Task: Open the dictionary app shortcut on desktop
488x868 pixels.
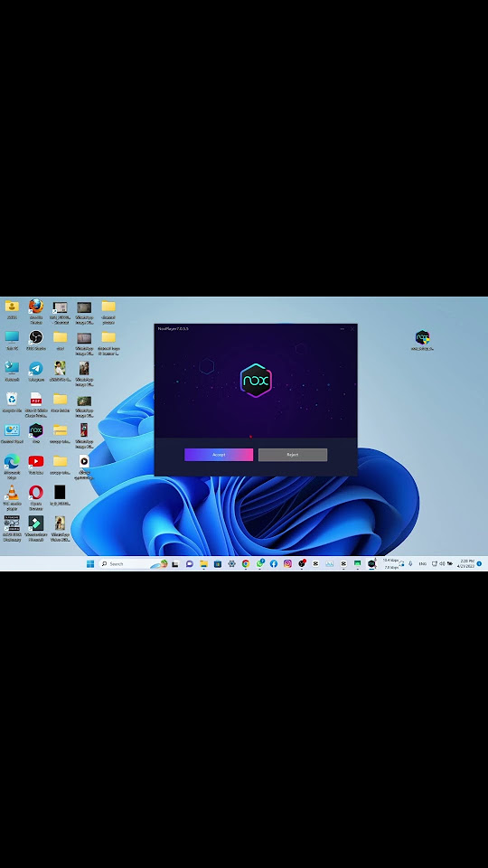Action: click(x=12, y=527)
